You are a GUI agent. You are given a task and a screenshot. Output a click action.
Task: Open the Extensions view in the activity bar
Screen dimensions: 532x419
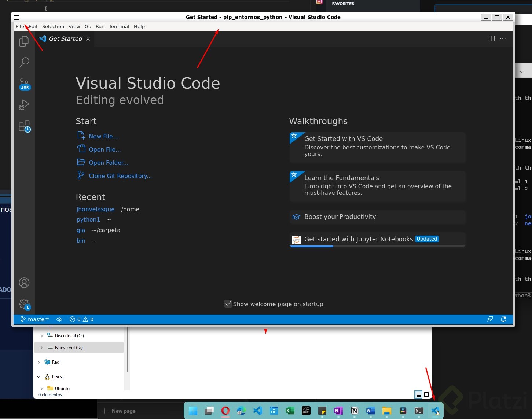pyautogui.click(x=24, y=126)
